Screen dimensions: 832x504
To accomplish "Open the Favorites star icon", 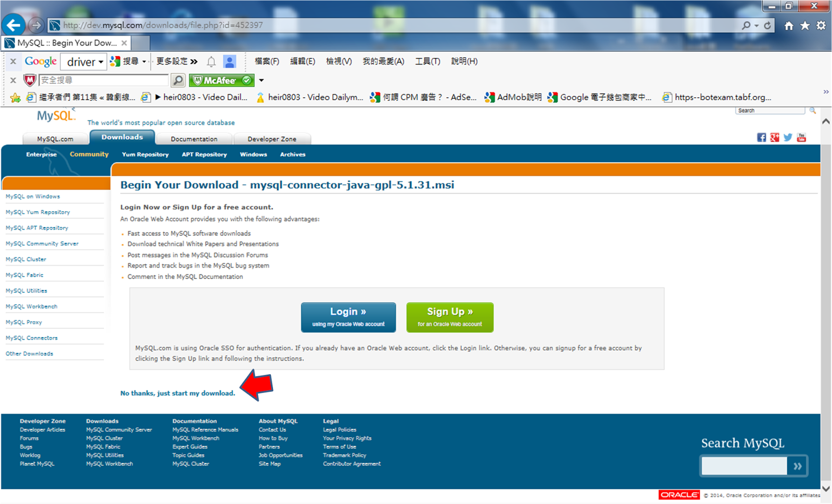I will pyautogui.click(x=805, y=25).
